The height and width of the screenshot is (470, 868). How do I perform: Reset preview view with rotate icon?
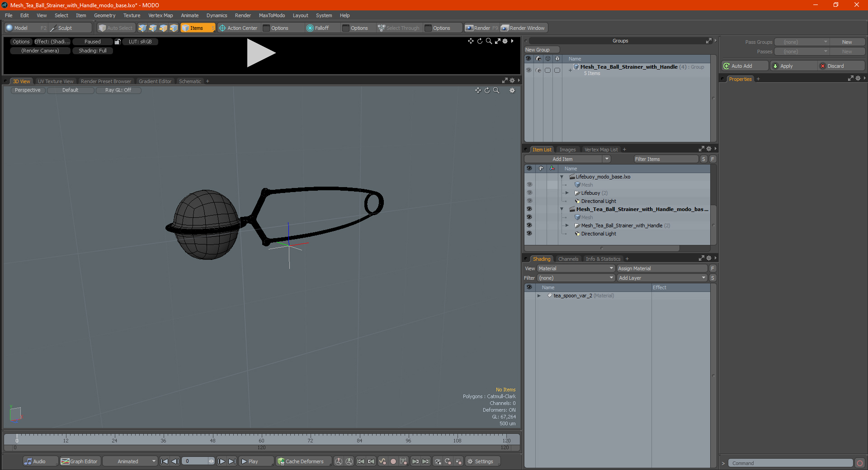pos(480,41)
